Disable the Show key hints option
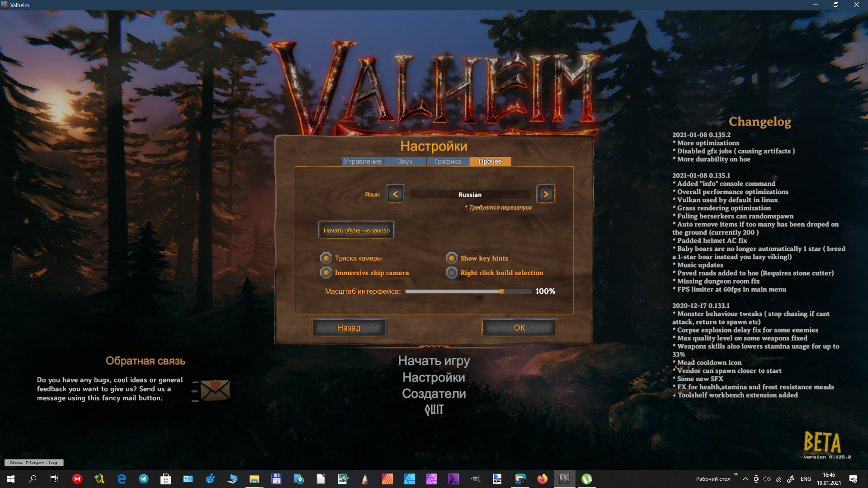This screenshot has height=488, width=868. coord(452,258)
